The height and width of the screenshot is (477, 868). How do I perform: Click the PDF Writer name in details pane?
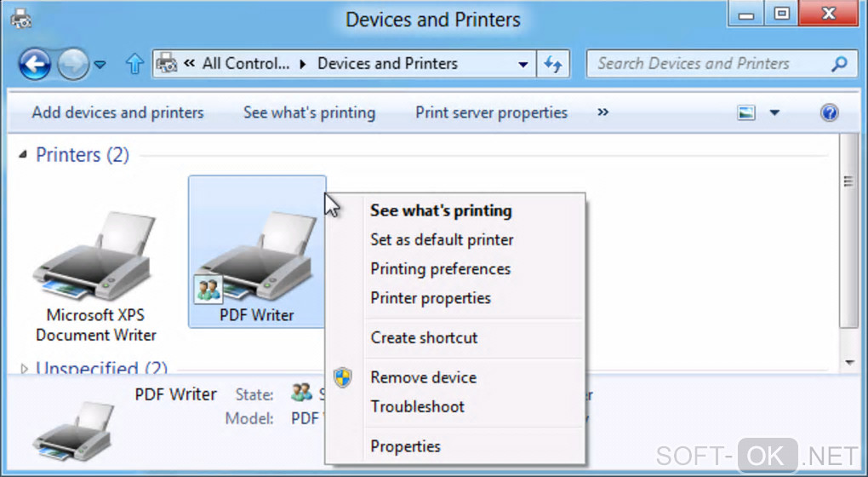click(176, 394)
